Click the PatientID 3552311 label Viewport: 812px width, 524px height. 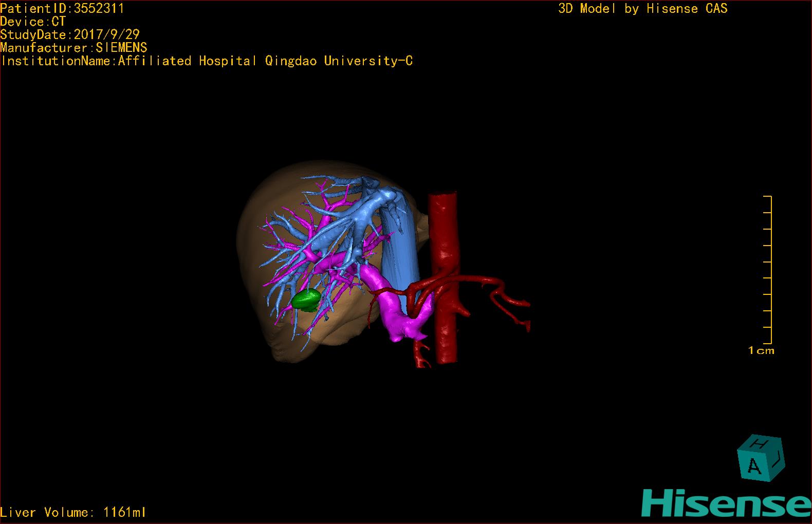[x=62, y=8]
